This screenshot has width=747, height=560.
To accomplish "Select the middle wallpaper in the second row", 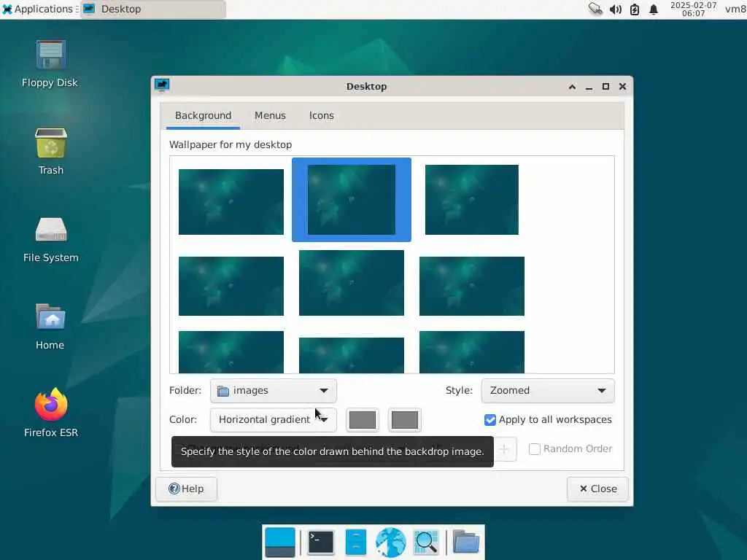I will pyautogui.click(x=352, y=283).
